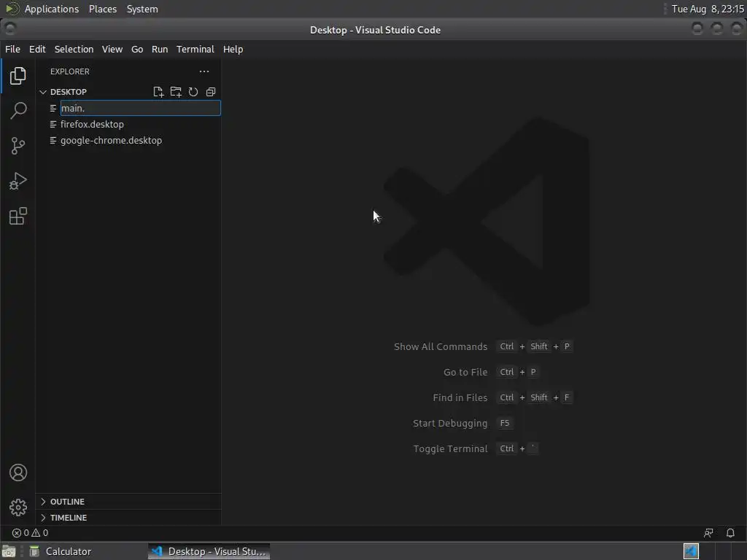Open the Help menu
This screenshot has width=747, height=560.
[233, 49]
